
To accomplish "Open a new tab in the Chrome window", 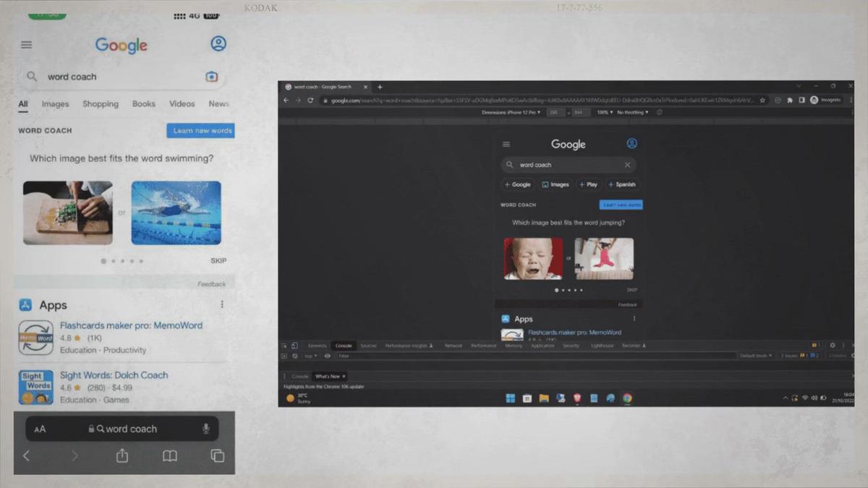I will (x=380, y=87).
